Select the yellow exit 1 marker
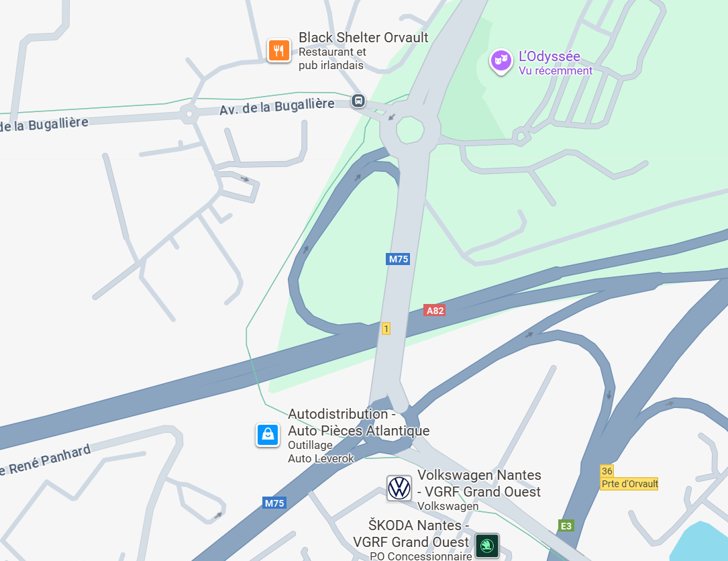This screenshot has height=561, width=728. pos(386,329)
